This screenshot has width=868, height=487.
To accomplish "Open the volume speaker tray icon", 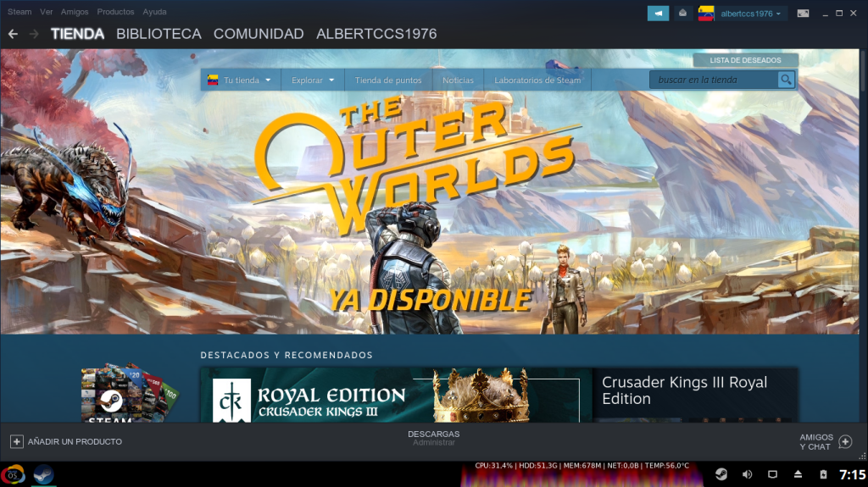I will pos(747,473).
